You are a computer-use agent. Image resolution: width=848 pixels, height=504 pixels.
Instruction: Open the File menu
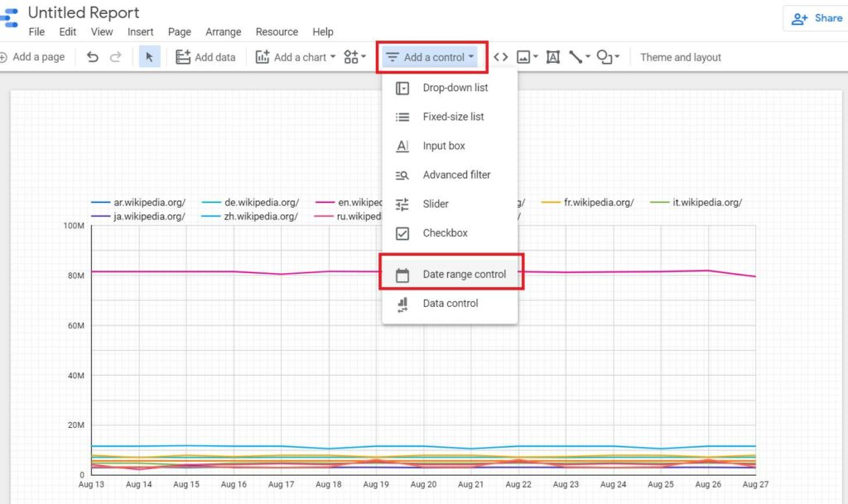(x=36, y=32)
